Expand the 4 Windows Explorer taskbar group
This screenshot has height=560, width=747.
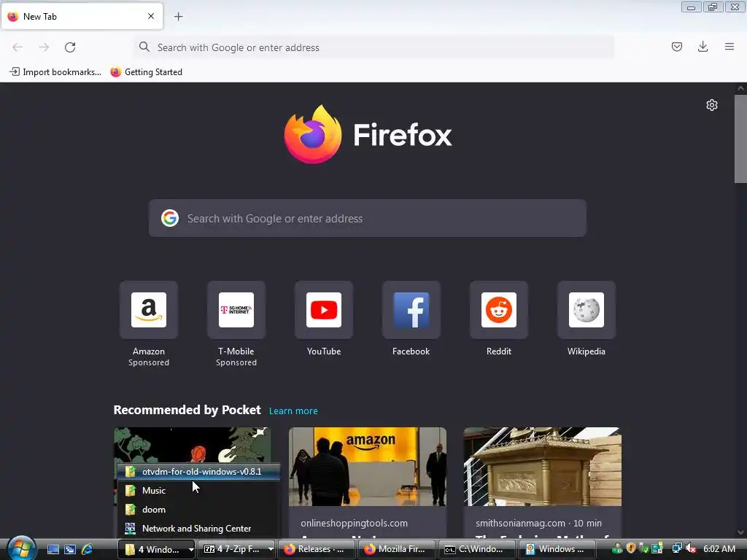point(157,549)
